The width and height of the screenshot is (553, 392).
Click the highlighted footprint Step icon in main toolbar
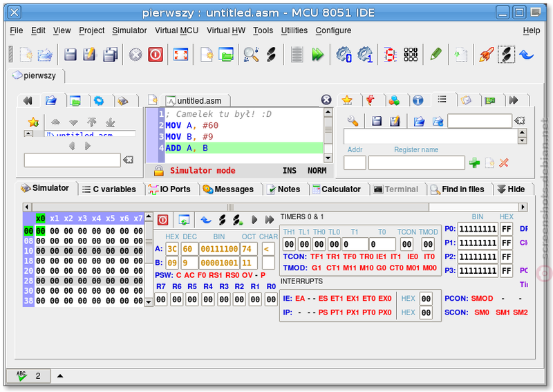[506, 55]
